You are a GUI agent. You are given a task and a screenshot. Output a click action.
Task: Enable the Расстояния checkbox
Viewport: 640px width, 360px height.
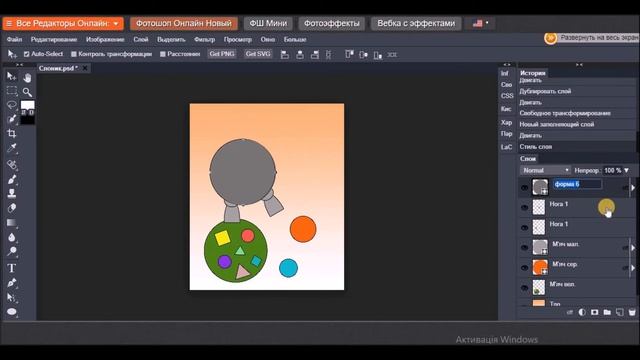point(163,54)
